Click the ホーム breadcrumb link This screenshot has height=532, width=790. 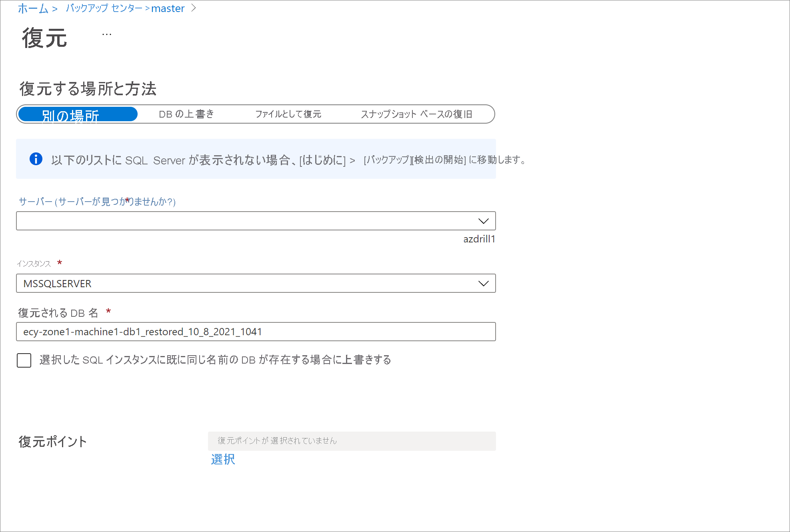33,8
